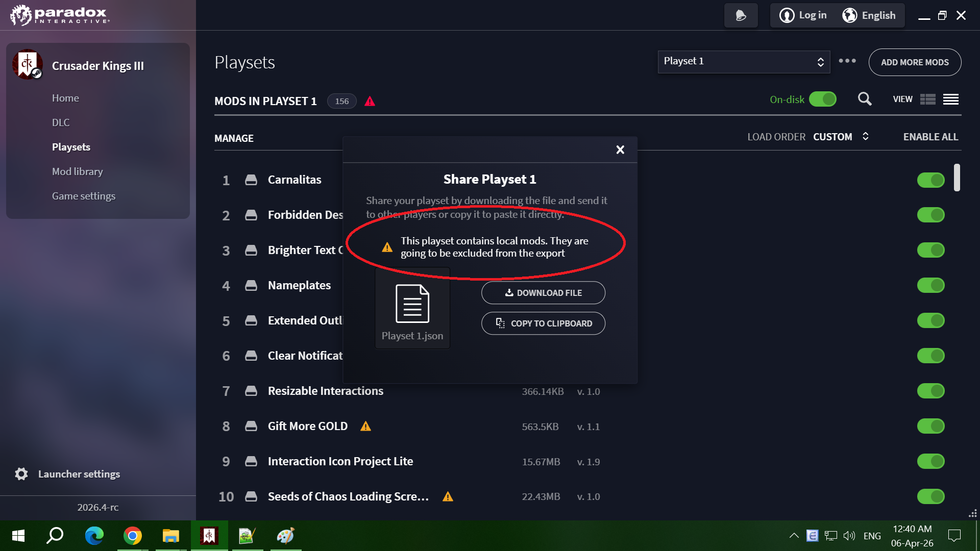The width and height of the screenshot is (980, 551).
Task: Show hidden system tray icons chevron
Action: (794, 536)
